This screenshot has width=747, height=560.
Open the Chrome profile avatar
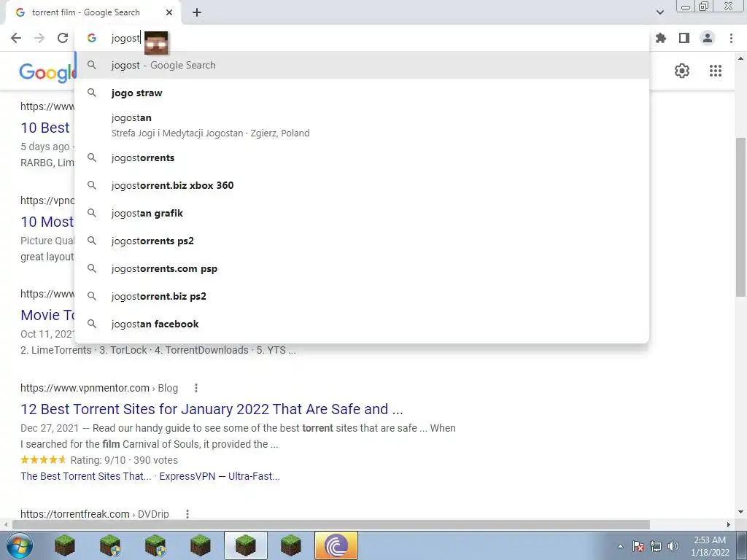click(708, 38)
